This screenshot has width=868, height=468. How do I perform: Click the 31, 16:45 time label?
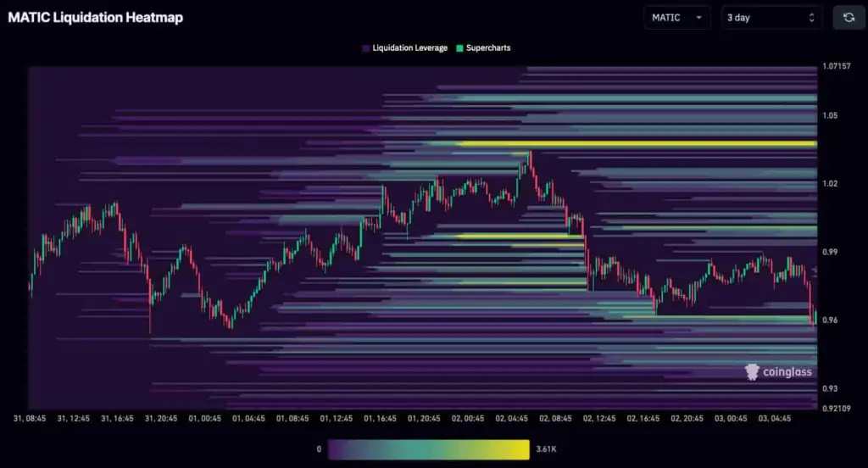click(x=117, y=419)
